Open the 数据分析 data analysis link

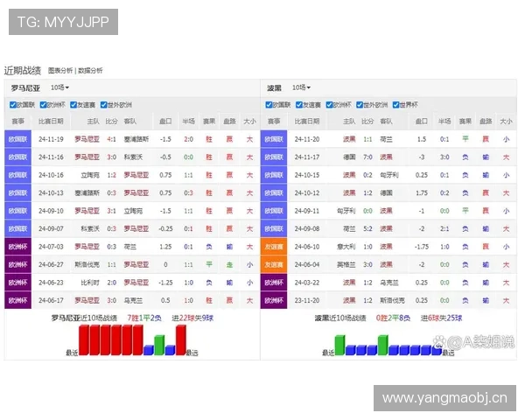[x=90, y=70]
